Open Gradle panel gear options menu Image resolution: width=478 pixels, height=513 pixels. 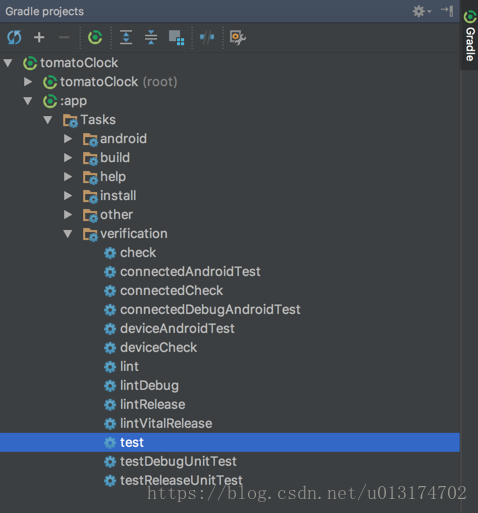click(x=422, y=11)
